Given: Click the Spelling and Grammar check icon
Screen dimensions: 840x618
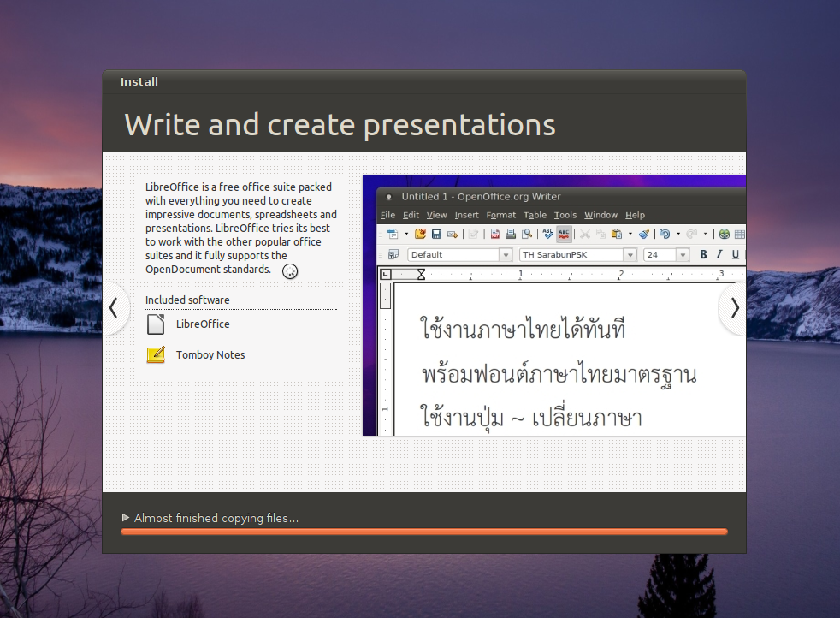Looking at the screenshot, I should [x=547, y=234].
